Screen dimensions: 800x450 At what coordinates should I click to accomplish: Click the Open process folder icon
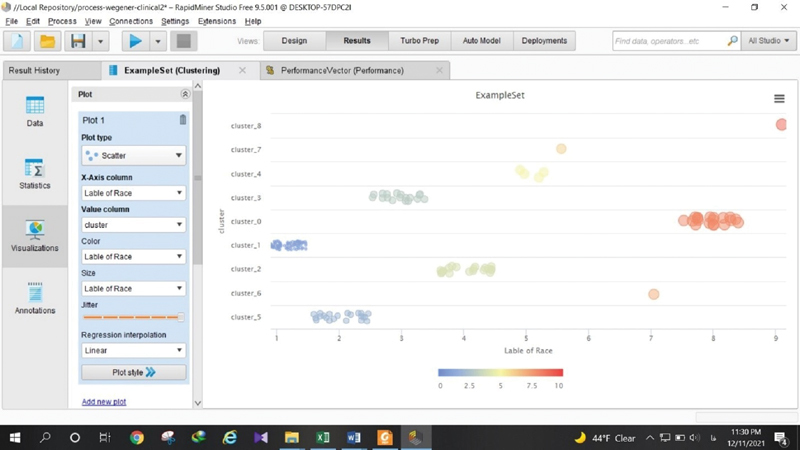coord(47,41)
